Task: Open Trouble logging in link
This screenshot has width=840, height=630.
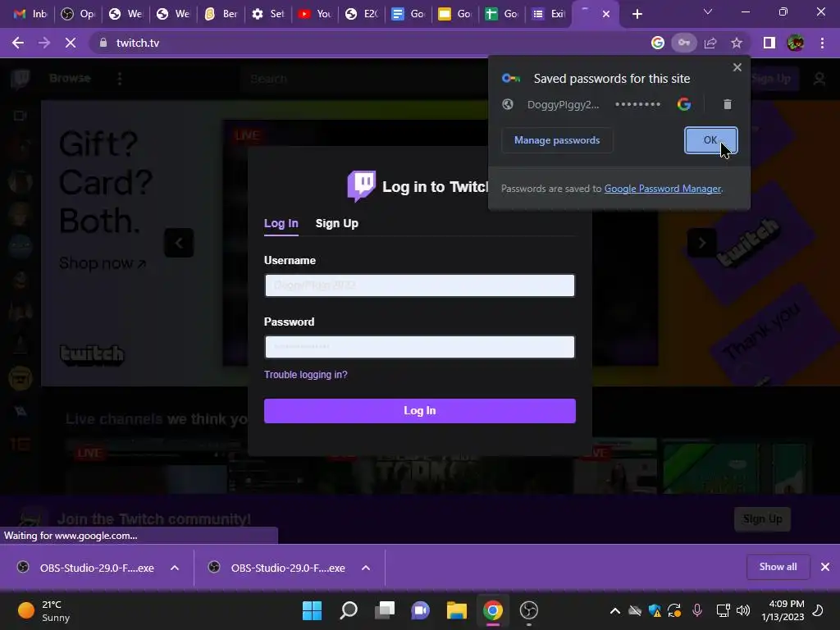Action: tap(306, 374)
